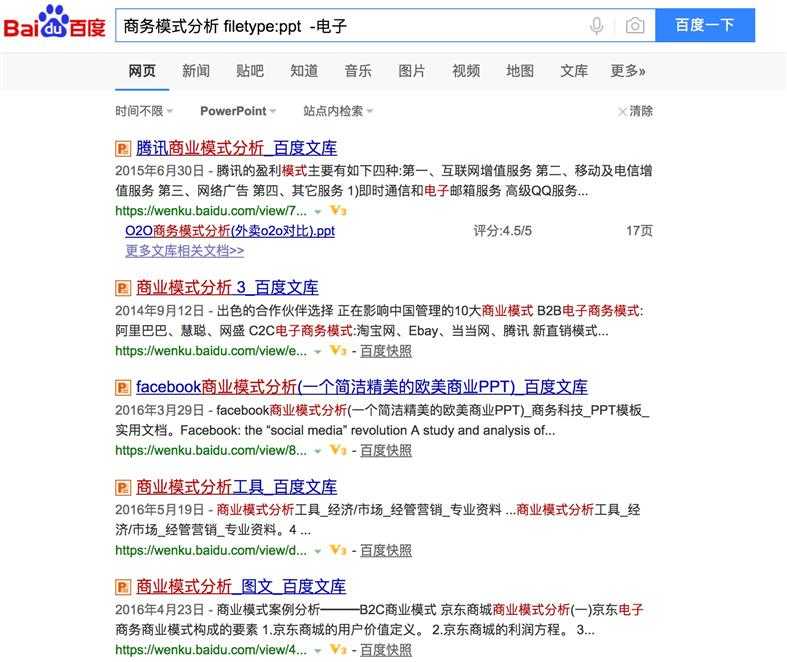Expand URL arrow for wenku.baidu.com/view/8 result

[317, 451]
